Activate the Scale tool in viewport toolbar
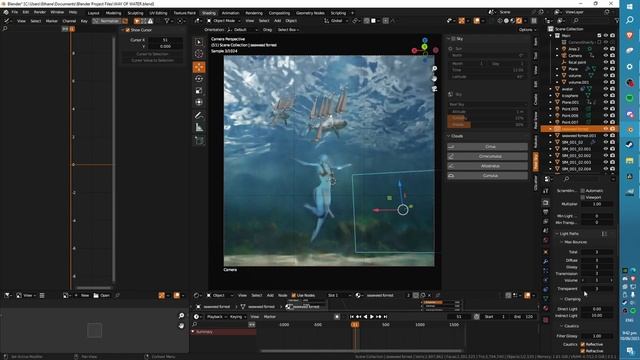 coord(199,91)
